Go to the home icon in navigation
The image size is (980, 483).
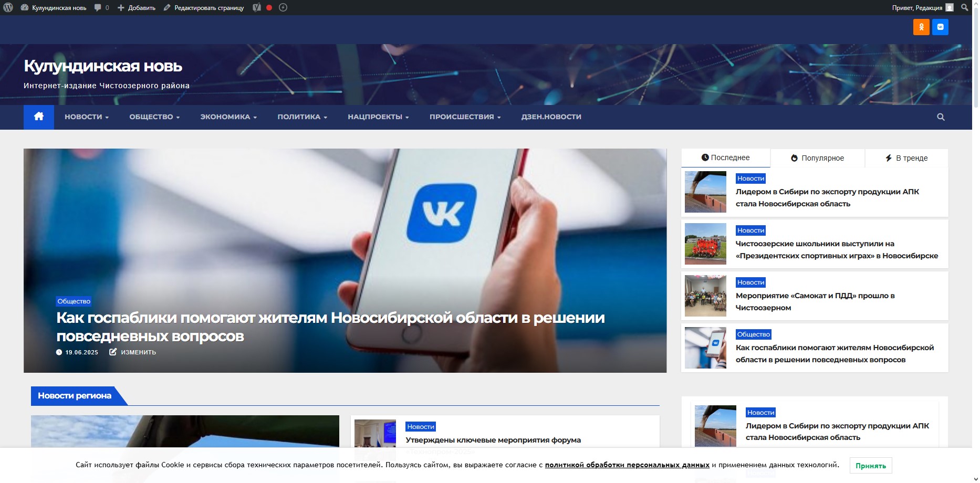(39, 117)
